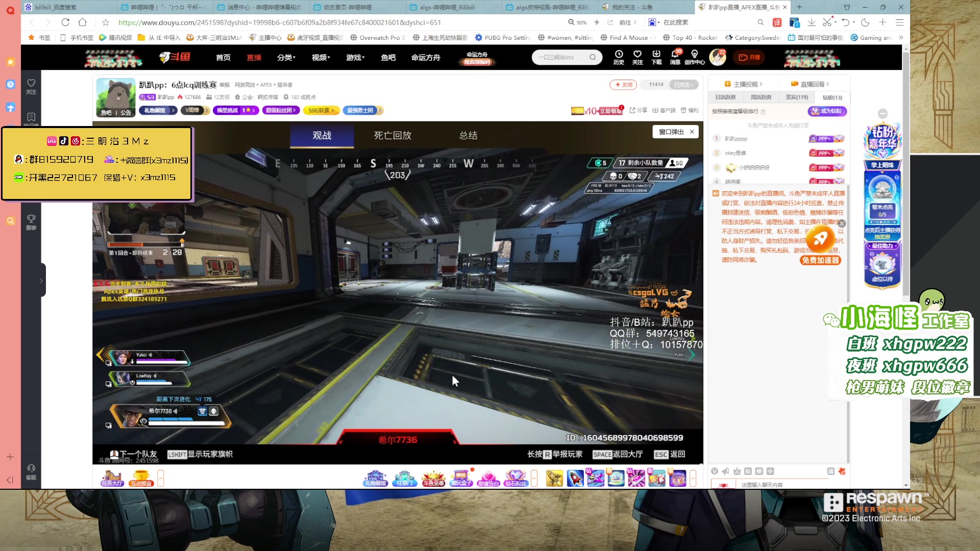Click the 客户端 client icon
The height and width of the screenshot is (551, 980).
(x=664, y=110)
